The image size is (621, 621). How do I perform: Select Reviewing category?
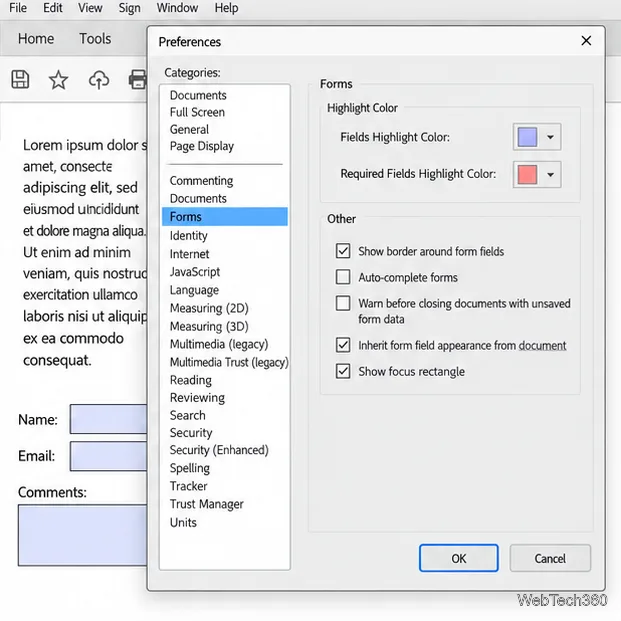click(197, 398)
